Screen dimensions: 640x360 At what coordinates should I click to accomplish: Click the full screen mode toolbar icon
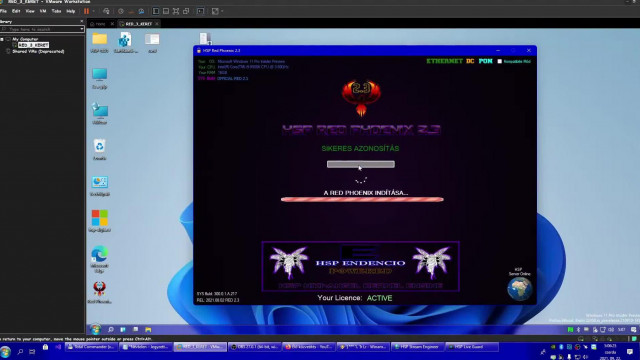pos(176,11)
